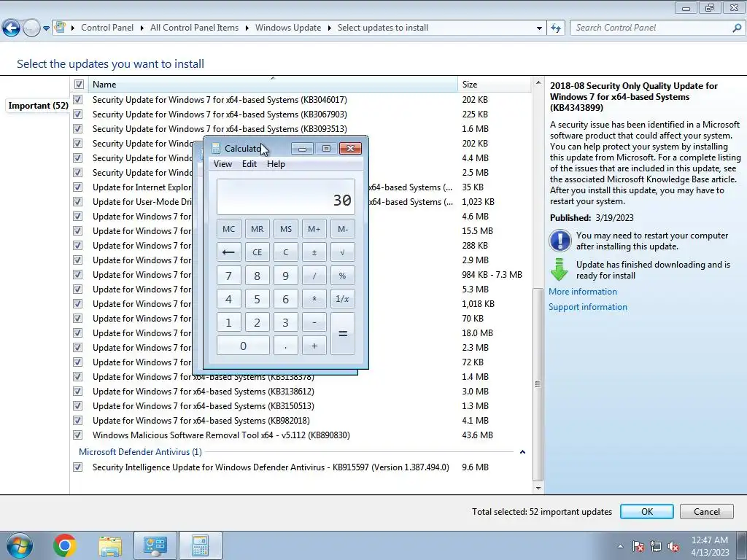Viewport: 747px width, 560px height.
Task: Click the Calculator decimal point key
Action: 286,346
